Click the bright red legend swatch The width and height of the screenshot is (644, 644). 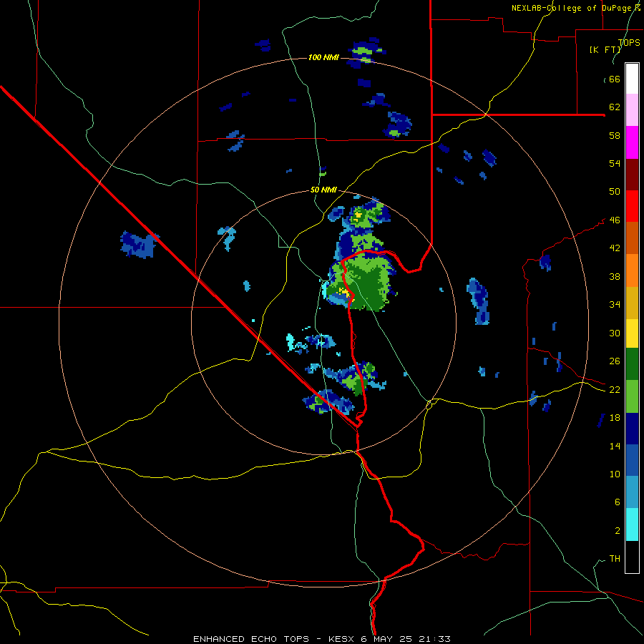pyautogui.click(x=632, y=206)
